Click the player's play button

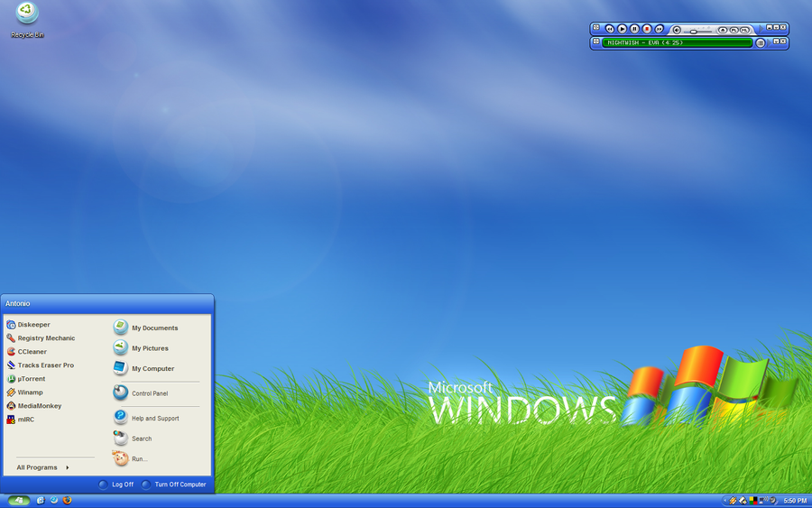click(x=622, y=29)
